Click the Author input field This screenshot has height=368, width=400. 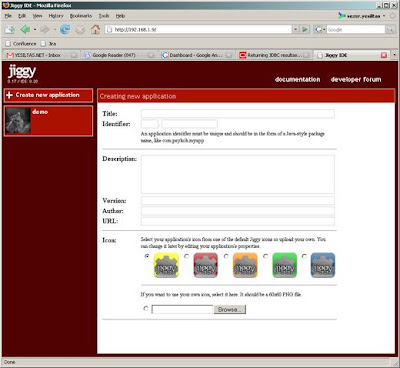coord(238,211)
